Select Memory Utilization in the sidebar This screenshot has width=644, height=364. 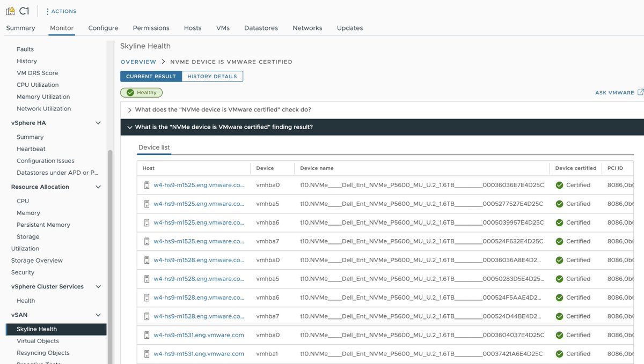pyautogui.click(x=43, y=96)
